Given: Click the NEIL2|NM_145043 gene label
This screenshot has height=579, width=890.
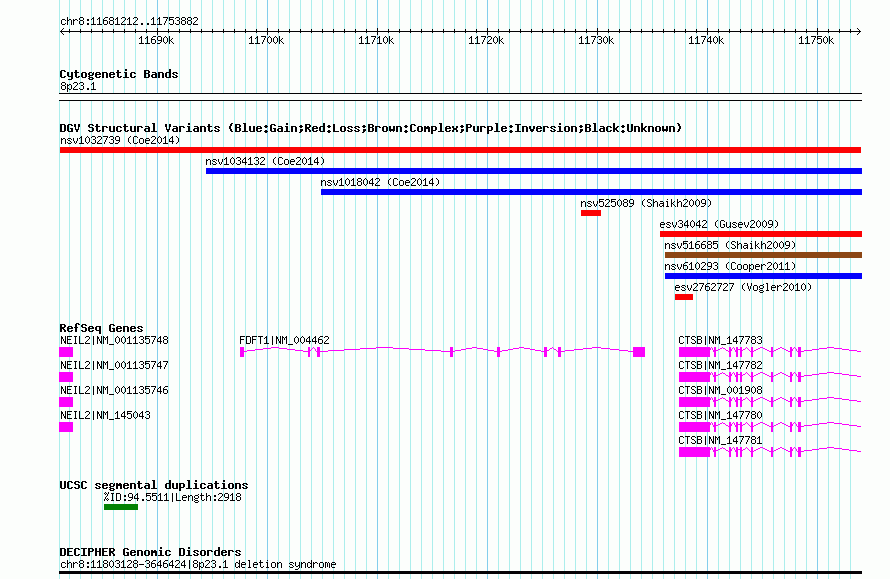Looking at the screenshot, I should (105, 416).
